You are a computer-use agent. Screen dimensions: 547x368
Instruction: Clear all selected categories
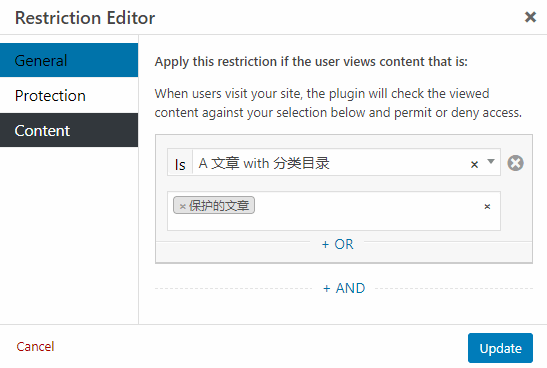click(487, 206)
